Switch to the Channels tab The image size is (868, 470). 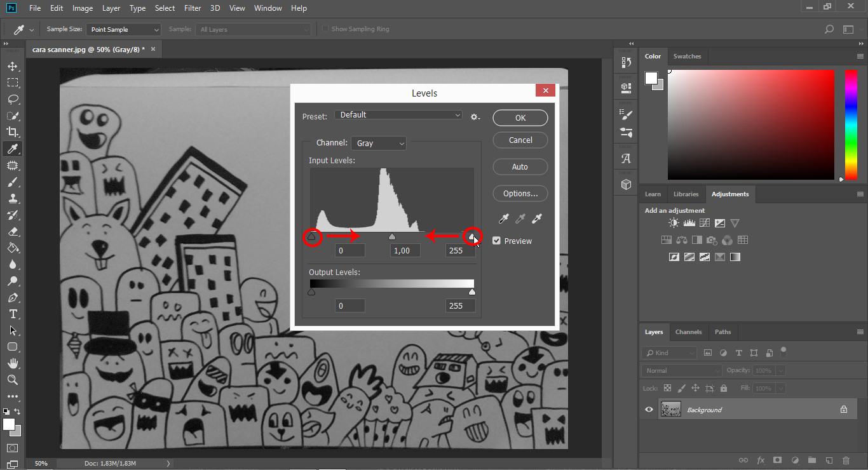point(688,332)
